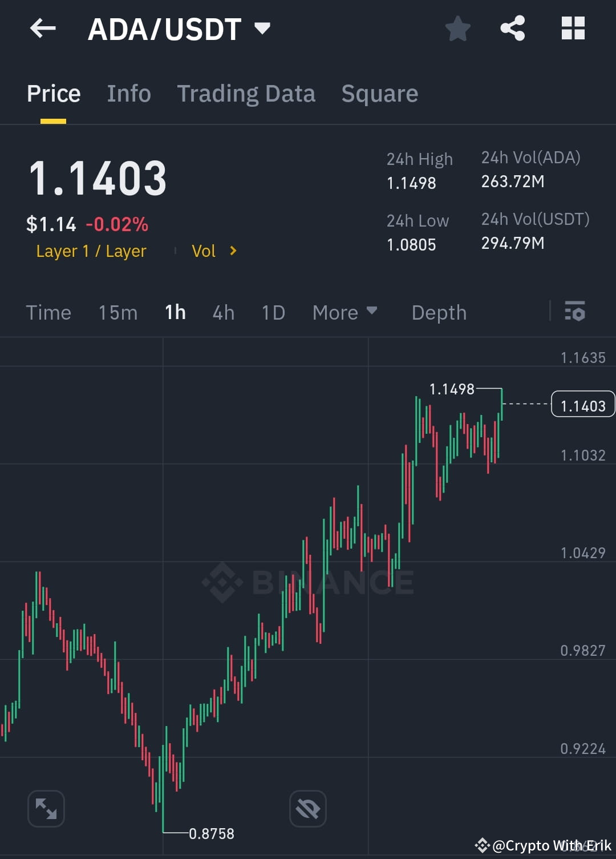Favorite ADA/USDT with the star icon

(x=458, y=28)
